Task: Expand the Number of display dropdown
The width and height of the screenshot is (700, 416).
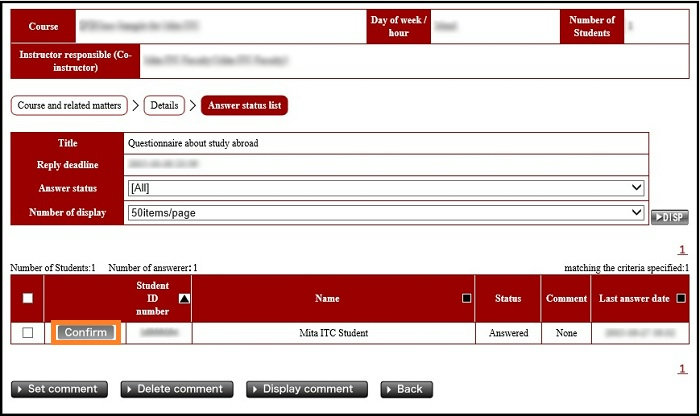Action: coord(385,212)
